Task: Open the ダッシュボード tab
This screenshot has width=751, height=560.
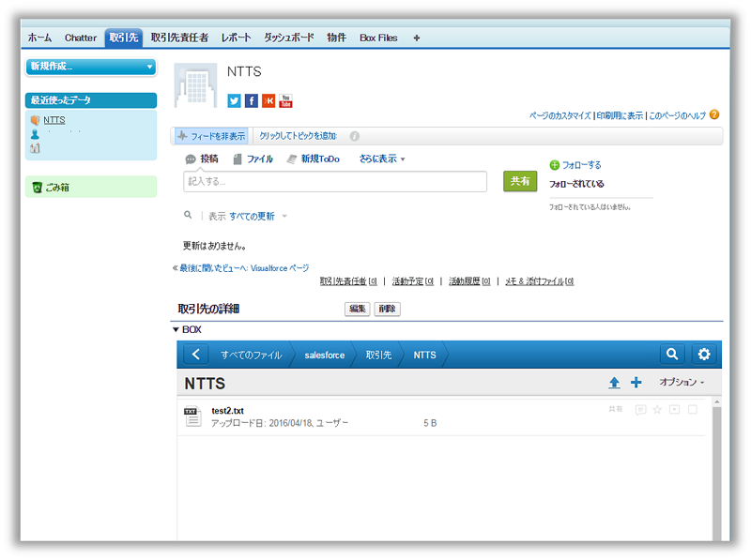Action: pyautogui.click(x=289, y=38)
